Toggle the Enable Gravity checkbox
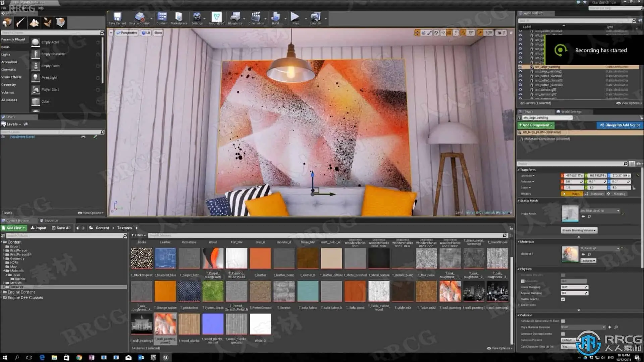Image resolution: width=644 pixels, height=362 pixels. 563,299
